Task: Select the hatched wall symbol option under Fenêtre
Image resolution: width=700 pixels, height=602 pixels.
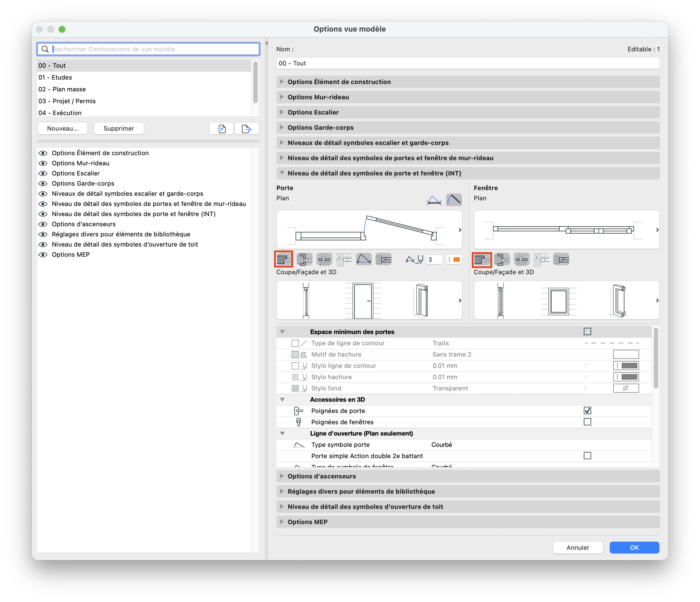Action: tap(481, 259)
